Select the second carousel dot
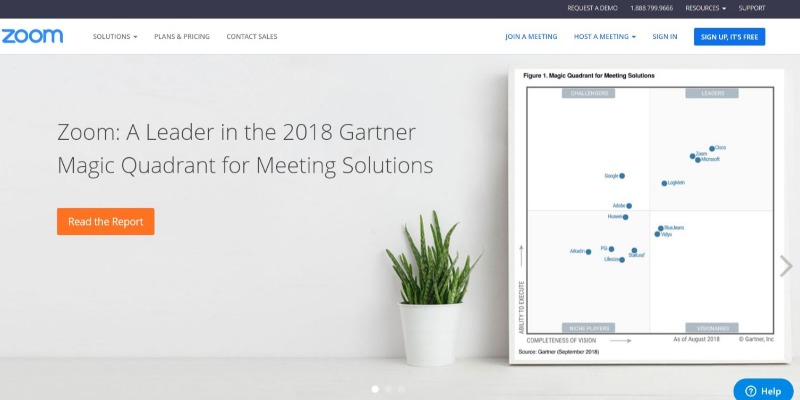800x400 pixels. click(388, 389)
